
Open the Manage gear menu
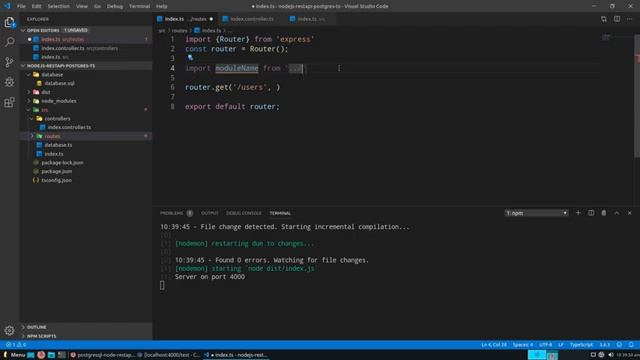pos(9,330)
